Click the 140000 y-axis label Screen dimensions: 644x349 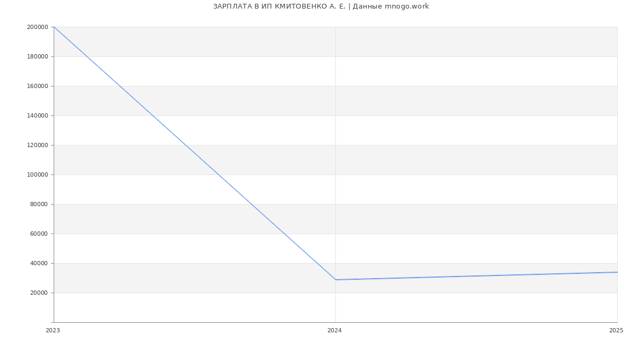click(x=37, y=115)
